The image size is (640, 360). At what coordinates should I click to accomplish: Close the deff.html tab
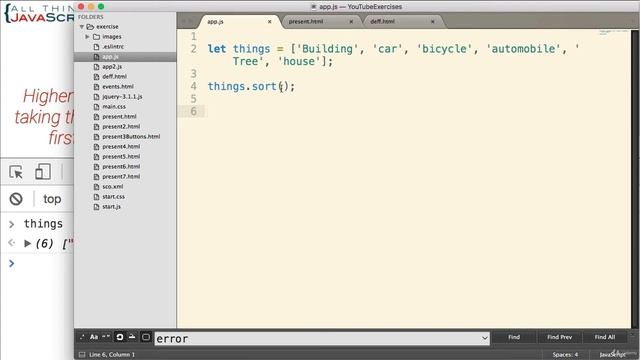point(433,22)
